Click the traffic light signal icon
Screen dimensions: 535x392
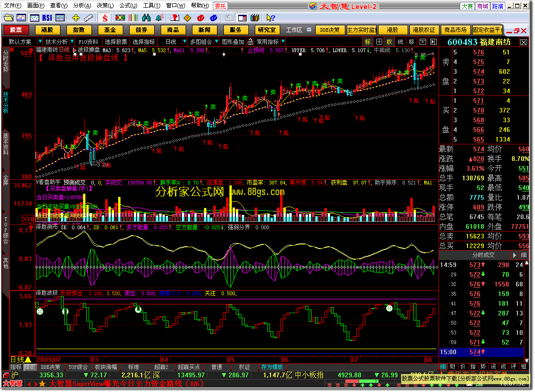(x=120, y=18)
